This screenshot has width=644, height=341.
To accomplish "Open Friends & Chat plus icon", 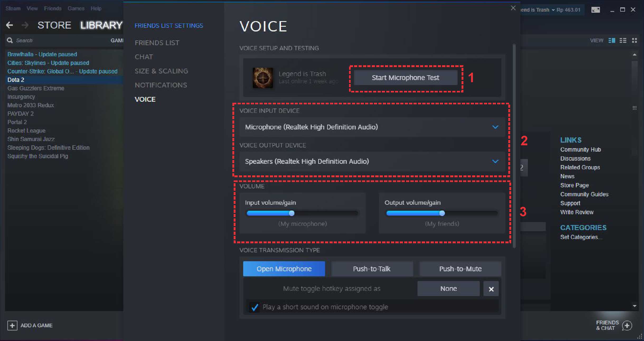I will tap(627, 325).
